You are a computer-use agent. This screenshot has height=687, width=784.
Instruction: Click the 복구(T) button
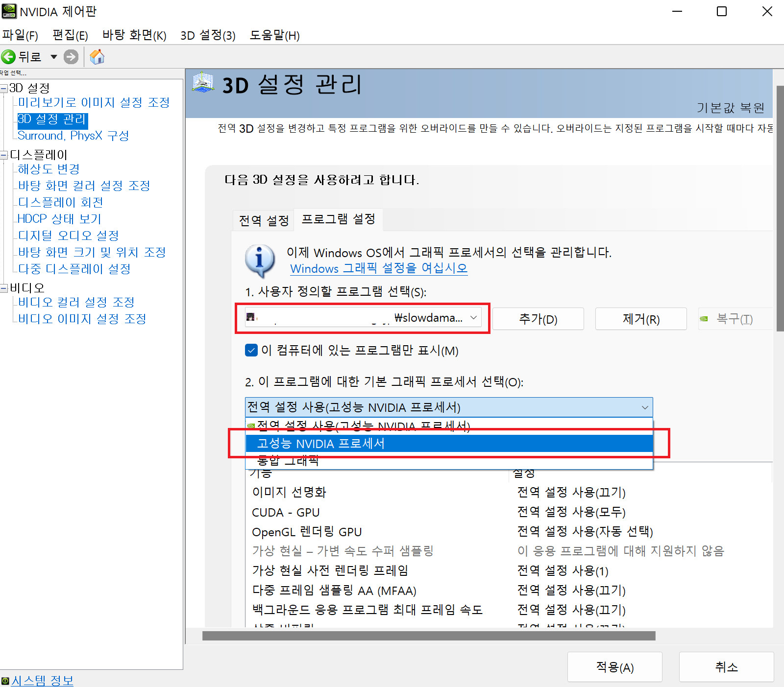pyautogui.click(x=735, y=319)
